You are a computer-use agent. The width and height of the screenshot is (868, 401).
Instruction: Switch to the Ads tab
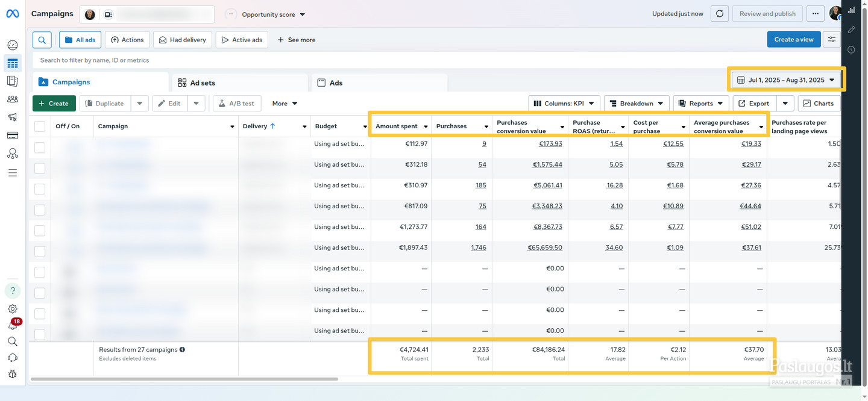click(379, 82)
